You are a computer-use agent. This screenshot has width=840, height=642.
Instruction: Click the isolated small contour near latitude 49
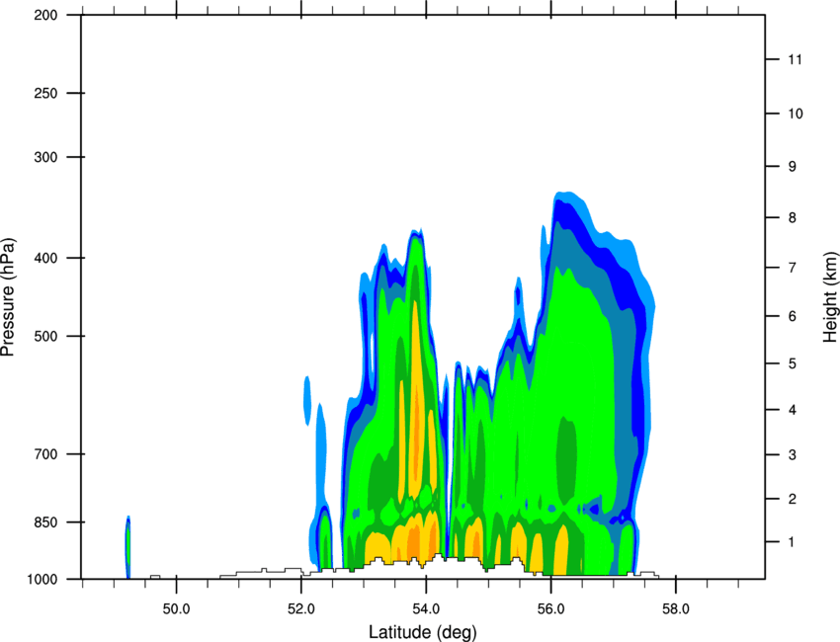coord(128,547)
